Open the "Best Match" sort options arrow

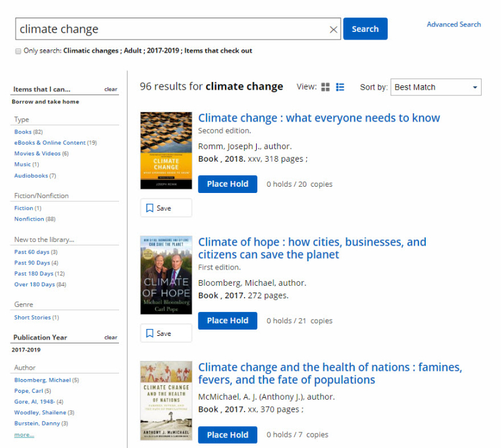pos(475,87)
